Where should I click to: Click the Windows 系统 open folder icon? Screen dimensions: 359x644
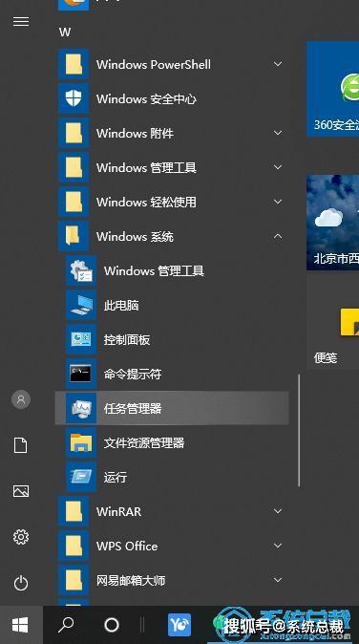[x=74, y=236]
